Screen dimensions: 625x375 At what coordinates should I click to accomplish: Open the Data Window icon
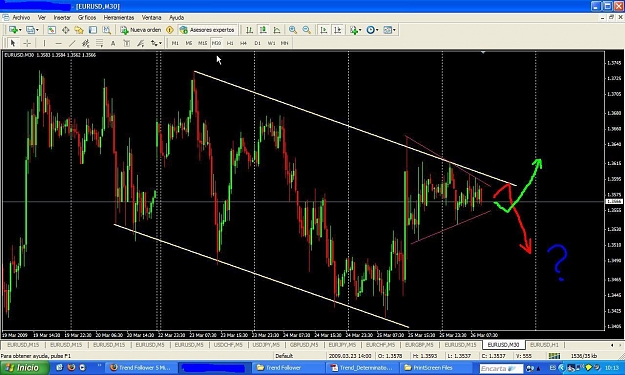tap(65, 30)
